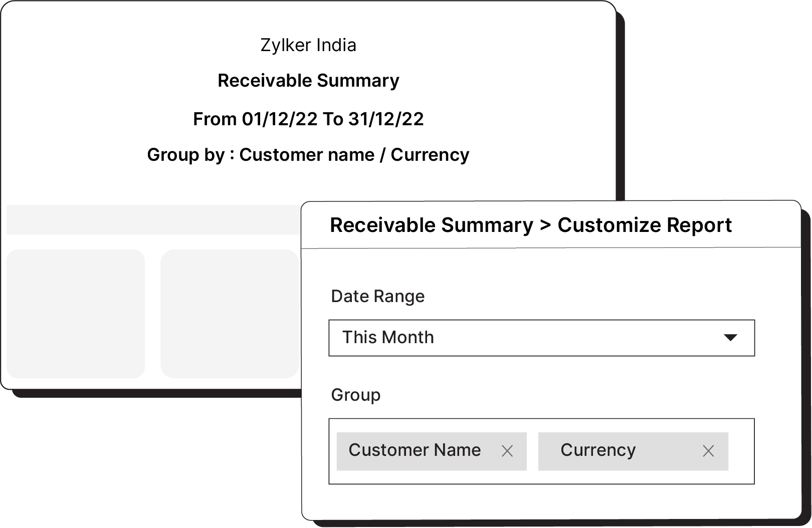Go back via Receivable Summary breadcrumb
This screenshot has width=812, height=528.
pyautogui.click(x=431, y=225)
